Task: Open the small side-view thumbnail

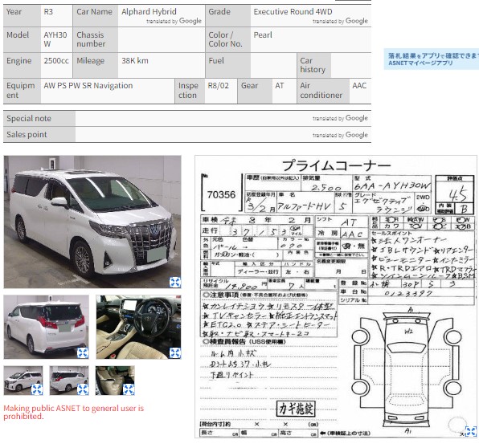Action: pyautogui.click(x=23, y=381)
